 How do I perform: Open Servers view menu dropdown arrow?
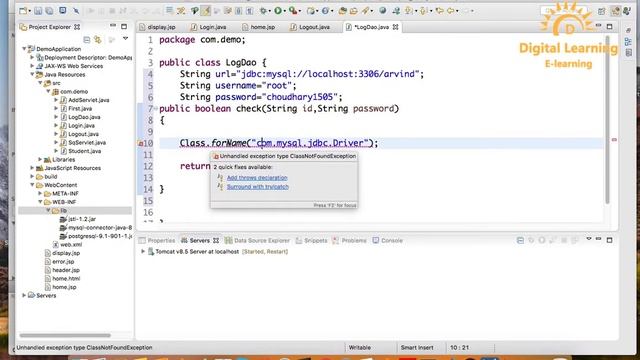pyautogui.click(x=589, y=239)
